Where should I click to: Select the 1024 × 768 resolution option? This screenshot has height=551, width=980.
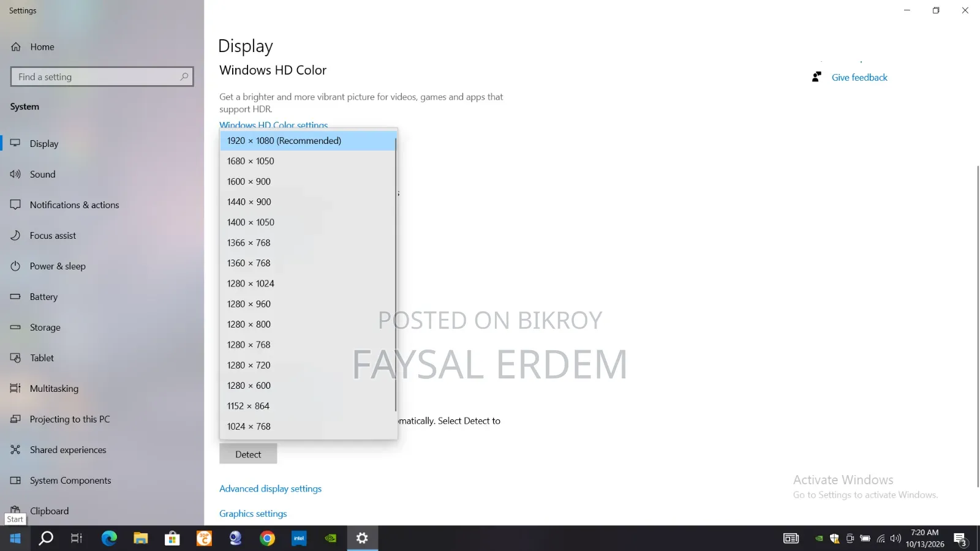tap(307, 426)
